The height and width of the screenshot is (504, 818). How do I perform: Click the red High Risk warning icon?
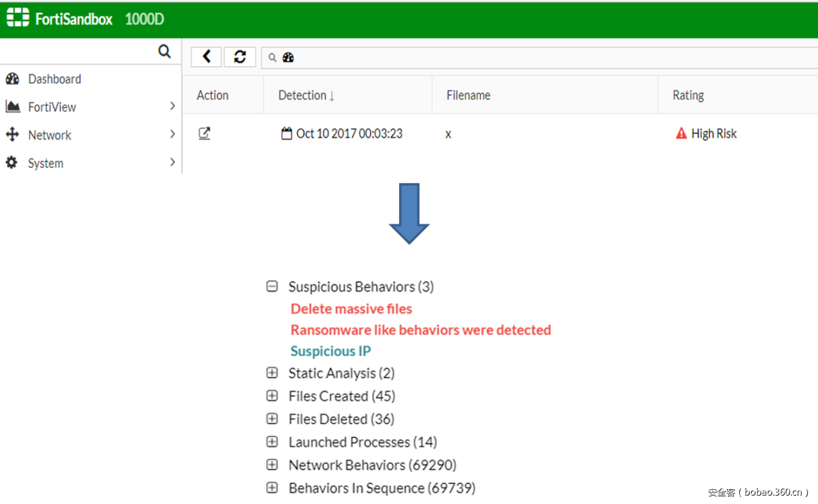(x=681, y=134)
